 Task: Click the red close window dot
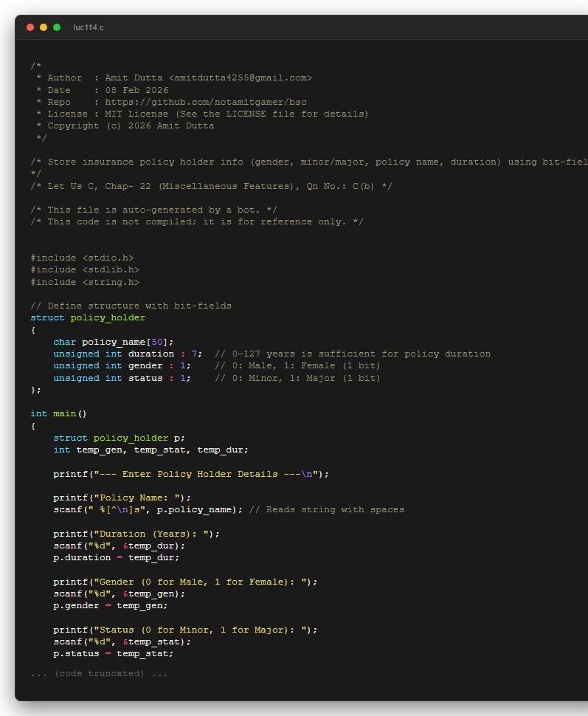coord(30,27)
